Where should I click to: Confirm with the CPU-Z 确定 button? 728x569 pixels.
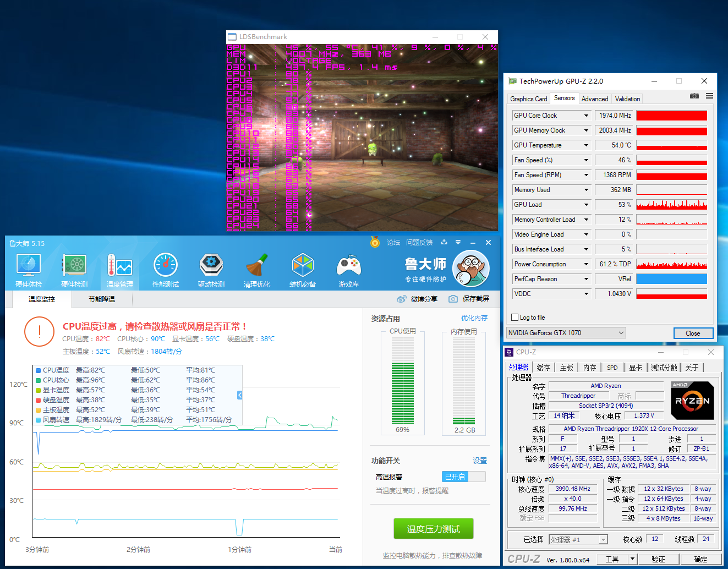[701, 559]
